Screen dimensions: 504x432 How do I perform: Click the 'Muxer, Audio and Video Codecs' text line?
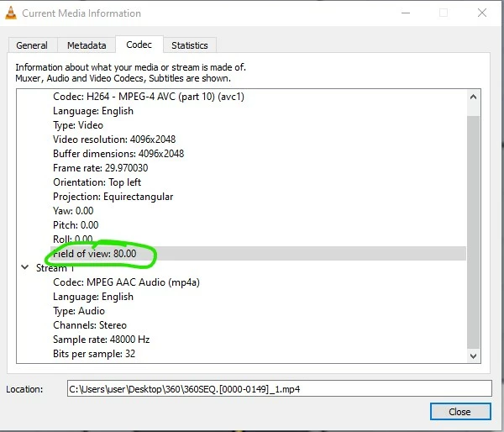point(123,78)
